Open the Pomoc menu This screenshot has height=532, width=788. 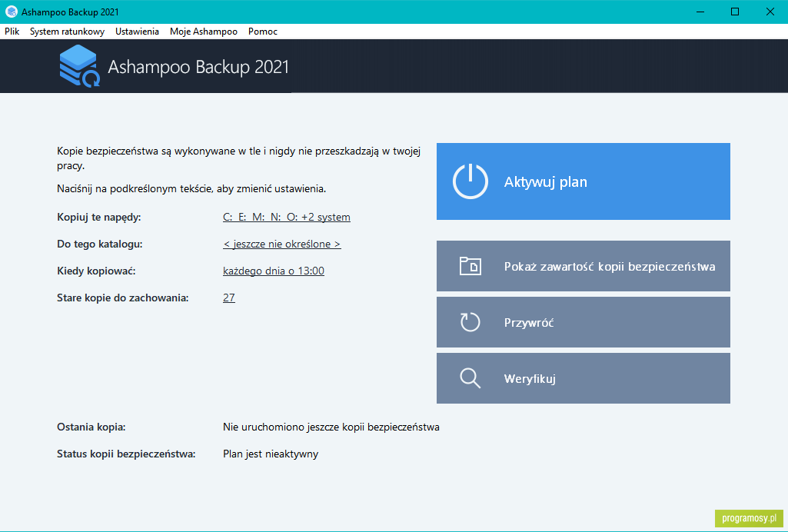[262, 32]
